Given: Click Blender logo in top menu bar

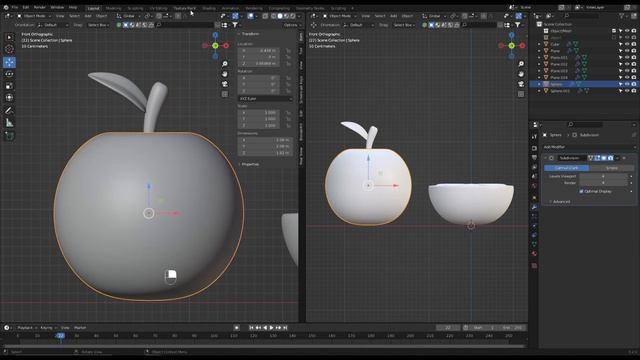Looking at the screenshot, I should coord(6,7).
